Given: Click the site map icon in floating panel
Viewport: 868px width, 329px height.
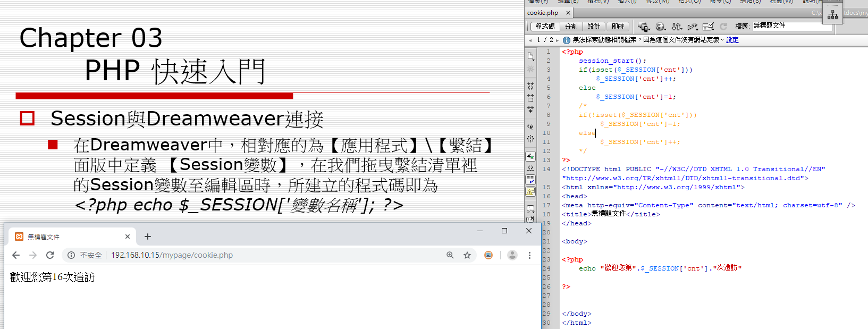Looking at the screenshot, I should coord(832,15).
